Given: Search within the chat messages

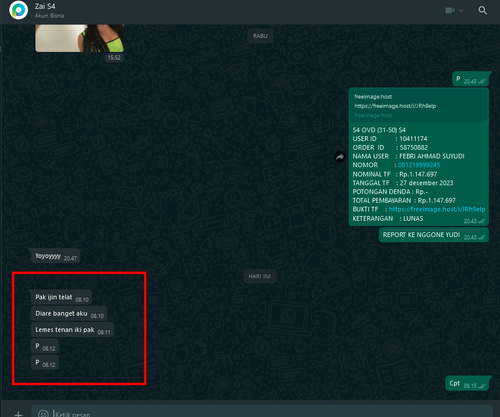Looking at the screenshot, I should point(482,10).
